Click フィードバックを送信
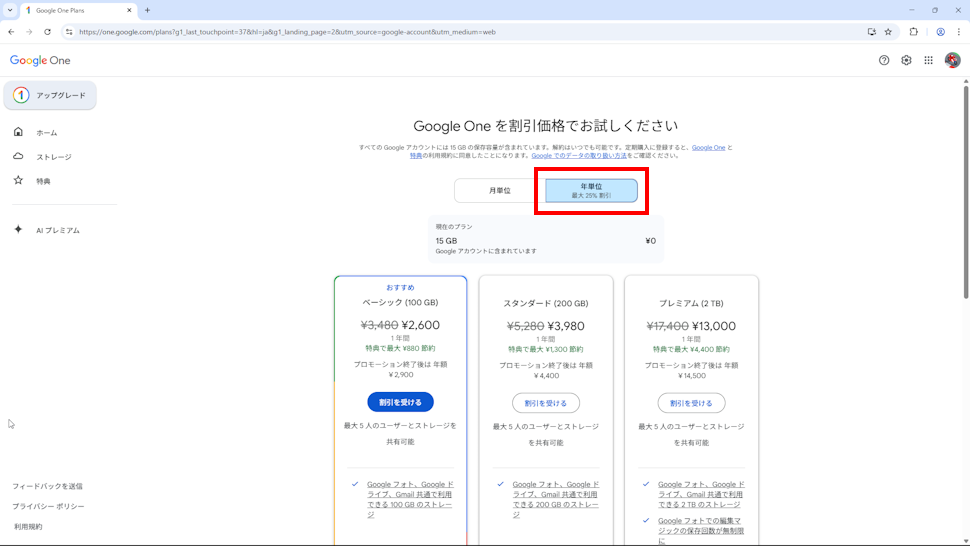 [48, 487]
